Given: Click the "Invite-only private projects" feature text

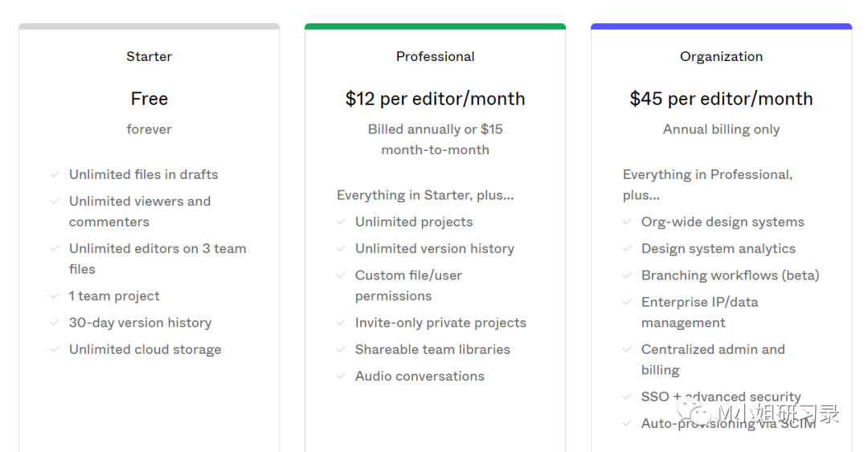Looking at the screenshot, I should pyautogui.click(x=440, y=323).
